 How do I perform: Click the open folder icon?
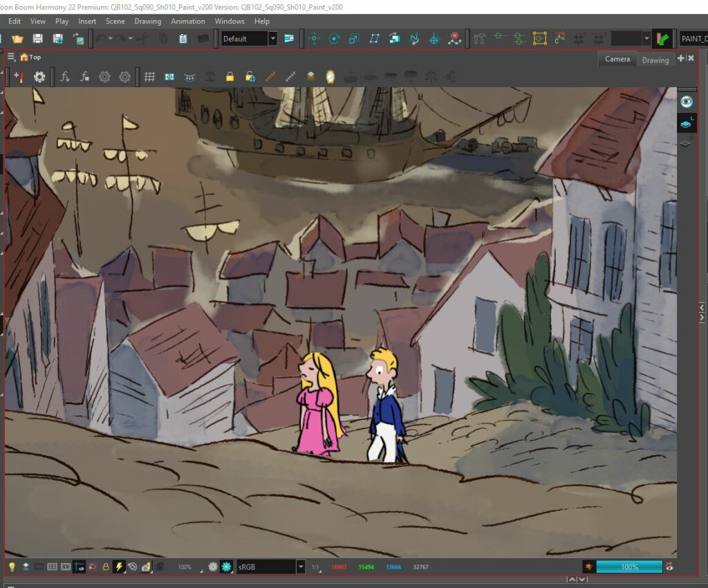17,39
